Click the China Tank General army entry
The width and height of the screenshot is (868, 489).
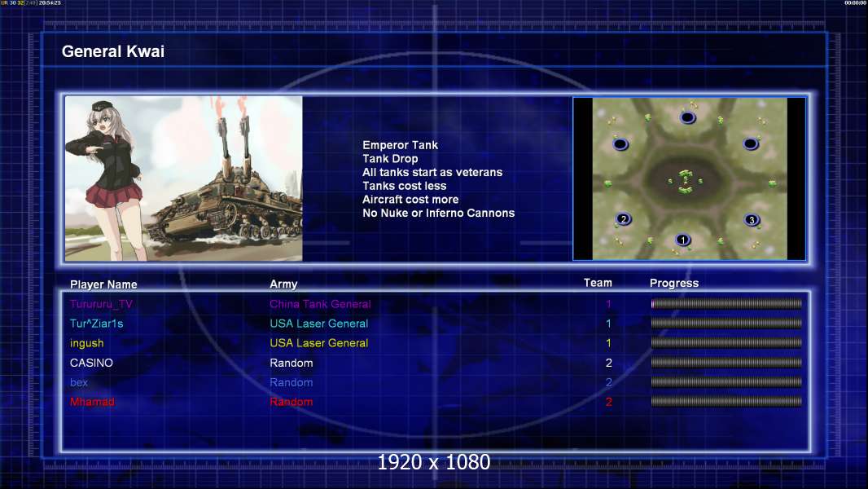pos(320,304)
